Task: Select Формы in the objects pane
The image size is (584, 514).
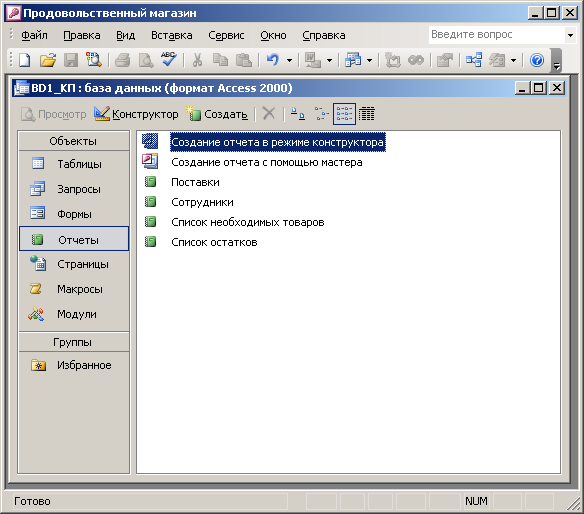Action: [x=74, y=214]
